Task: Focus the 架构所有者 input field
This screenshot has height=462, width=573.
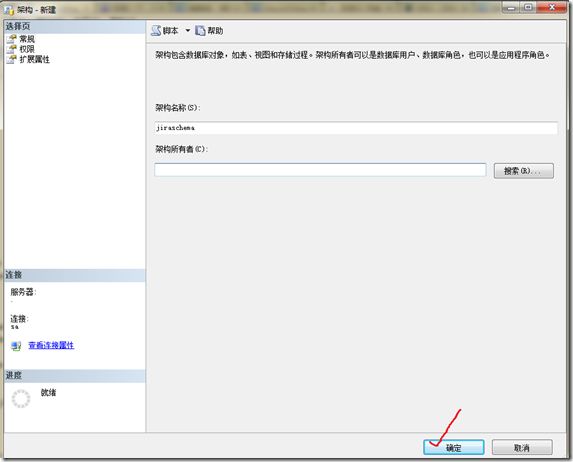Action: pyautogui.click(x=320, y=170)
